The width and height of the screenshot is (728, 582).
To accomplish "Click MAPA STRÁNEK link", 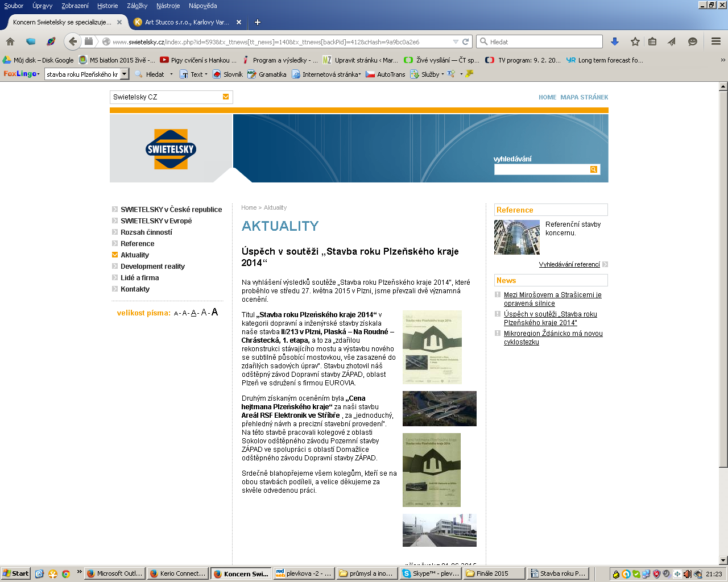I will [584, 97].
